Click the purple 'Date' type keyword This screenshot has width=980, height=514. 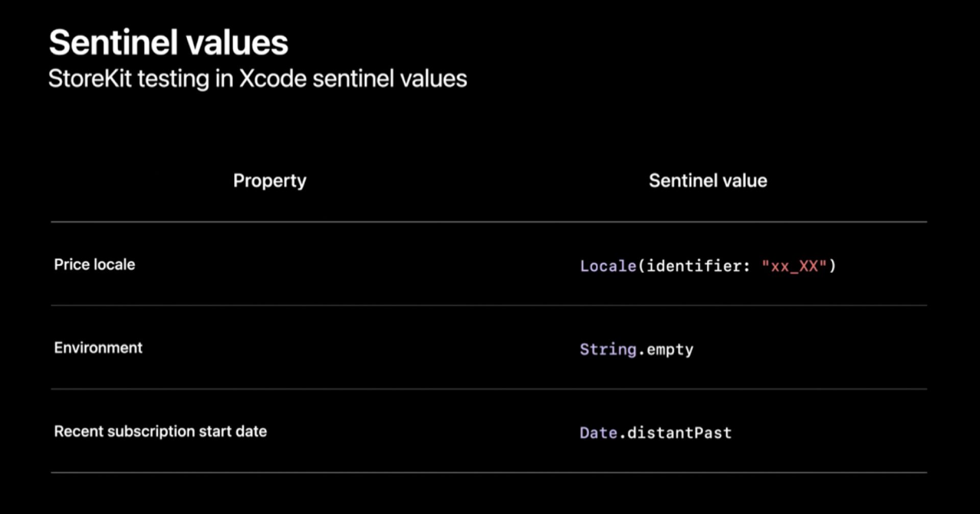point(599,433)
